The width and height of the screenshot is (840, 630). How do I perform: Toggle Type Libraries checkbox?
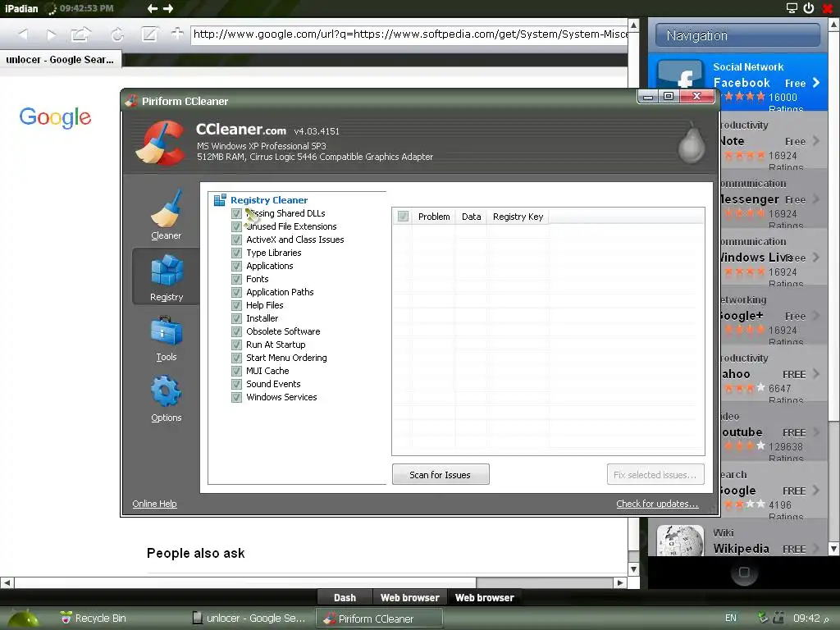point(236,253)
